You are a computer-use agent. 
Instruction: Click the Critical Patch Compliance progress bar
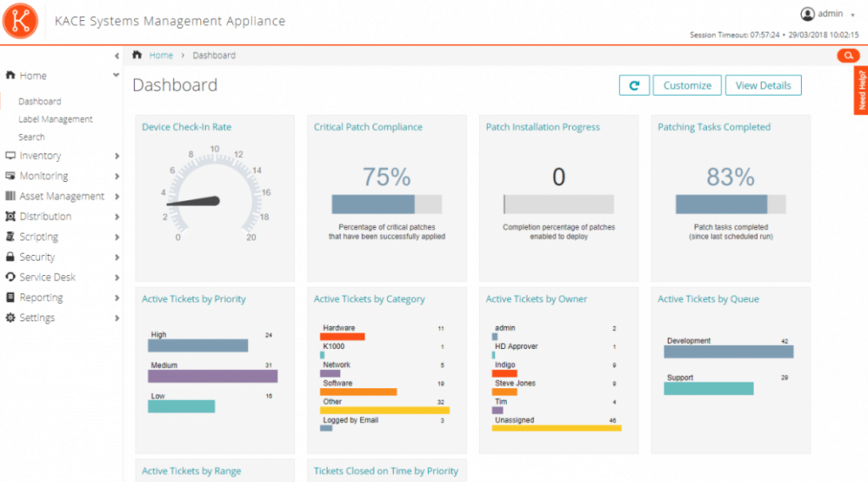387,204
